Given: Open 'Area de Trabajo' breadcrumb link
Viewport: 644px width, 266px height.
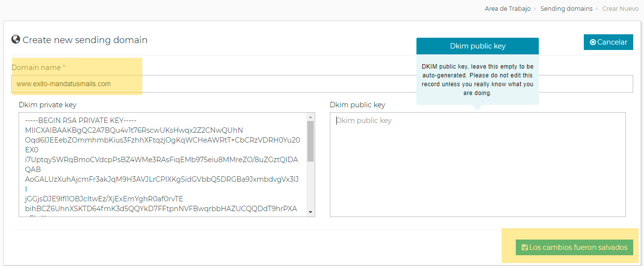Looking at the screenshot, I should pyautogui.click(x=507, y=9).
